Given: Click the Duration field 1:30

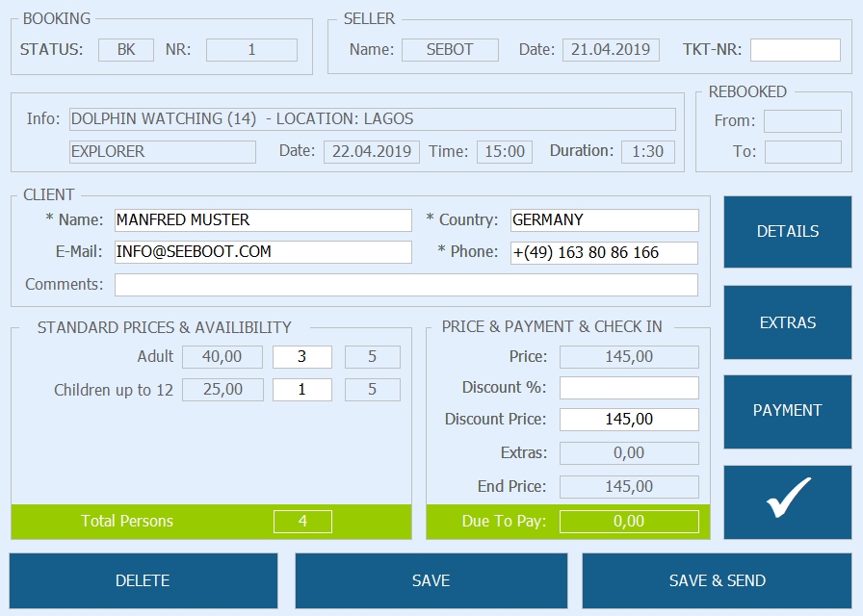Looking at the screenshot, I should 648,152.
